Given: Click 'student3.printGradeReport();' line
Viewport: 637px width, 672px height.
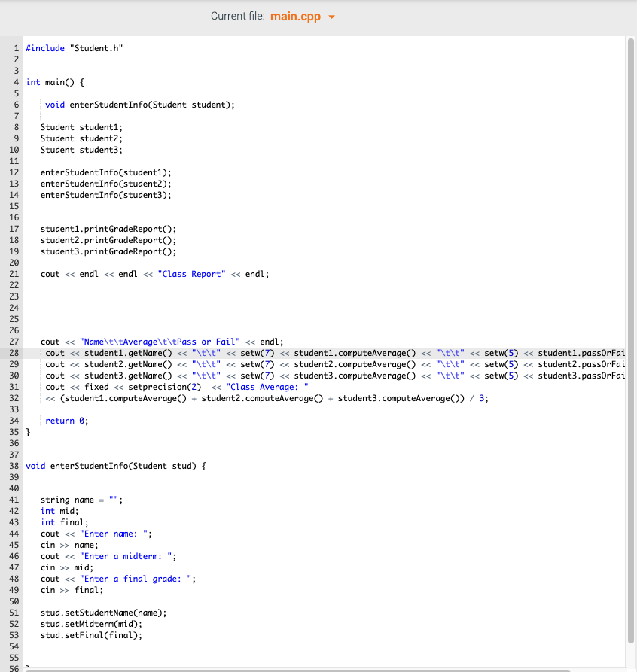Looking at the screenshot, I should pos(108,251).
